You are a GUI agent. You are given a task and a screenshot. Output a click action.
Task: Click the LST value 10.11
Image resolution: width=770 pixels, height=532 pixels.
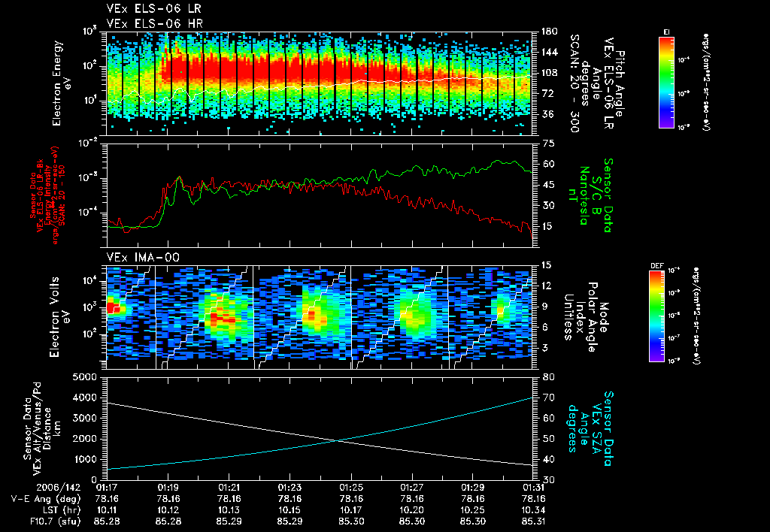coord(107,510)
